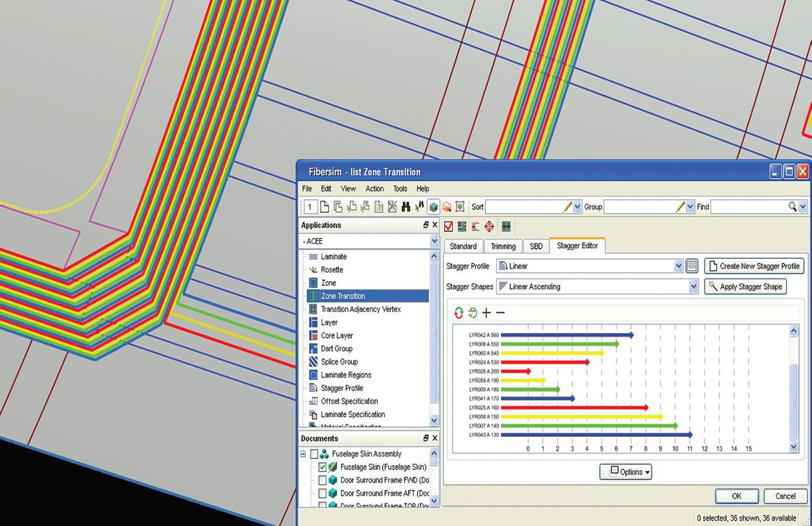Click the stagger chart scrollbar down arrow
812x526 pixels.
(793, 446)
